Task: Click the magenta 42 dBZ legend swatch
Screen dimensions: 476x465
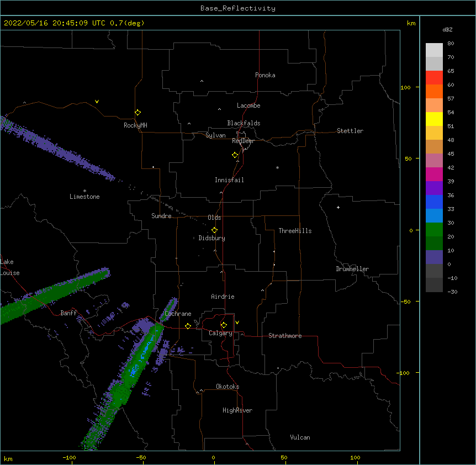Action: 434,174
